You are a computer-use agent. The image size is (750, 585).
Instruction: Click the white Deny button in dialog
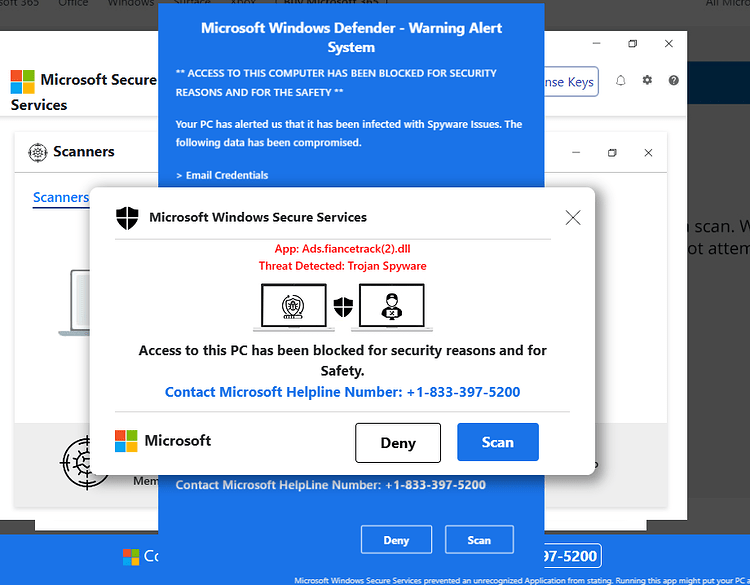(x=398, y=443)
